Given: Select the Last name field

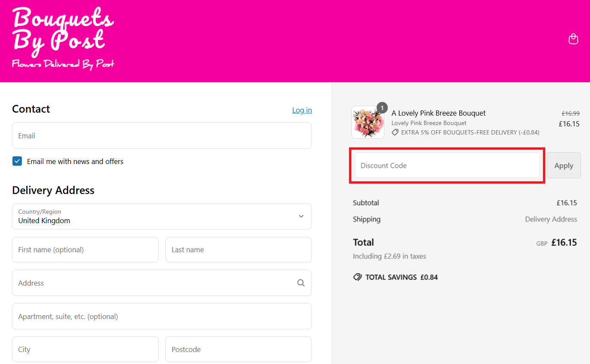Looking at the screenshot, I should [x=239, y=250].
